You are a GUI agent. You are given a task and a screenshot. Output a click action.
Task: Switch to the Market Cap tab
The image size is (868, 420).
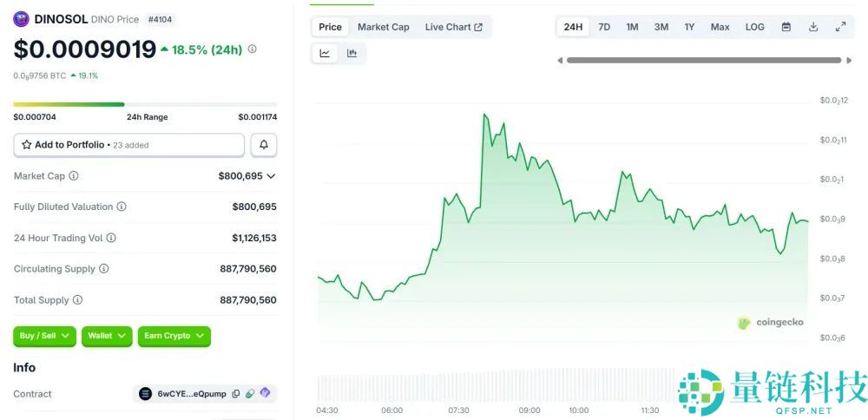tap(383, 27)
